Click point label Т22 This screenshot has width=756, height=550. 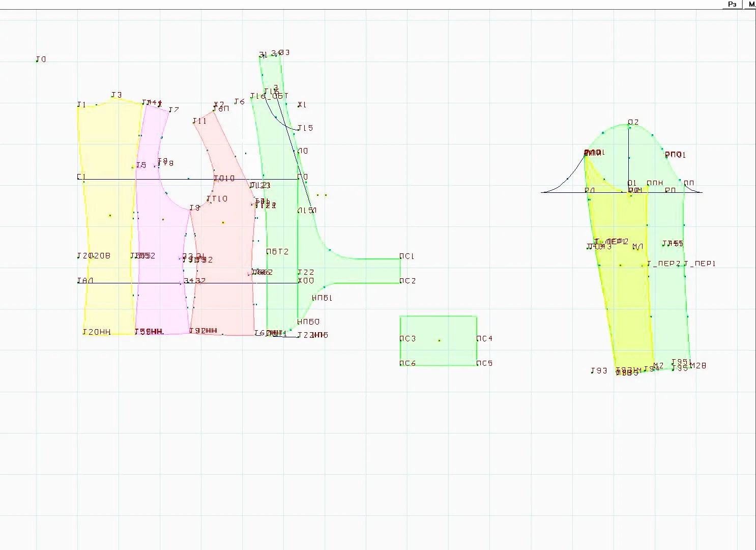(306, 273)
